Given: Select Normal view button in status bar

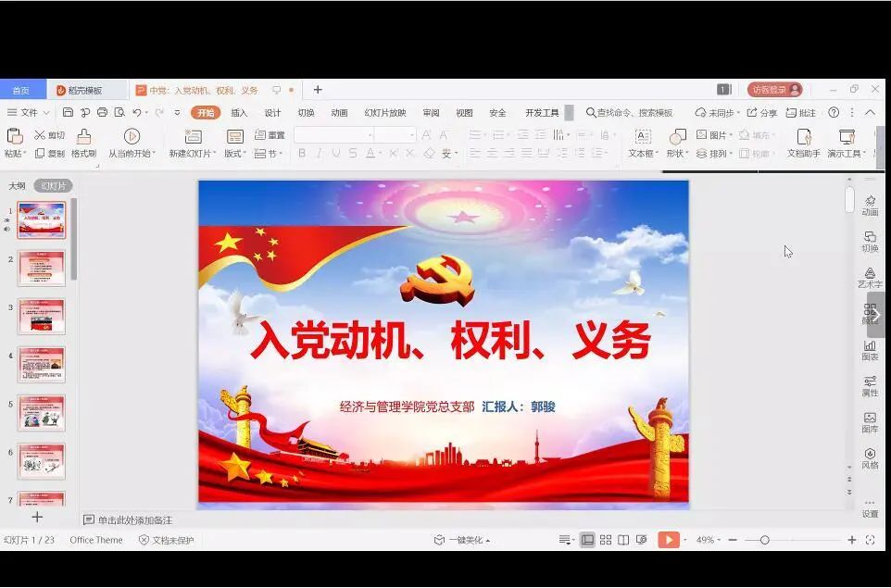Looking at the screenshot, I should click(x=587, y=540).
